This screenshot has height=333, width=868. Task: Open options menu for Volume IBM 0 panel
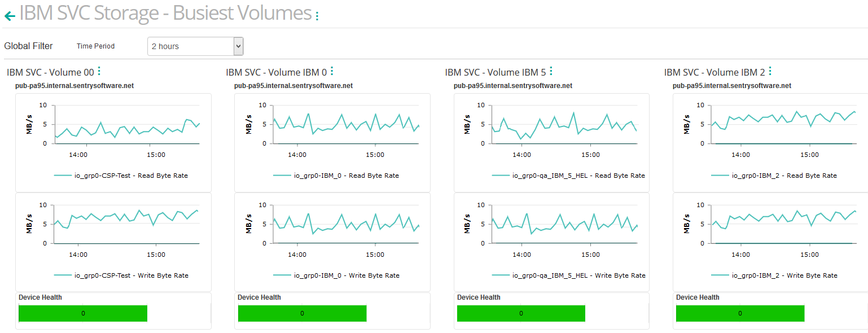click(332, 71)
